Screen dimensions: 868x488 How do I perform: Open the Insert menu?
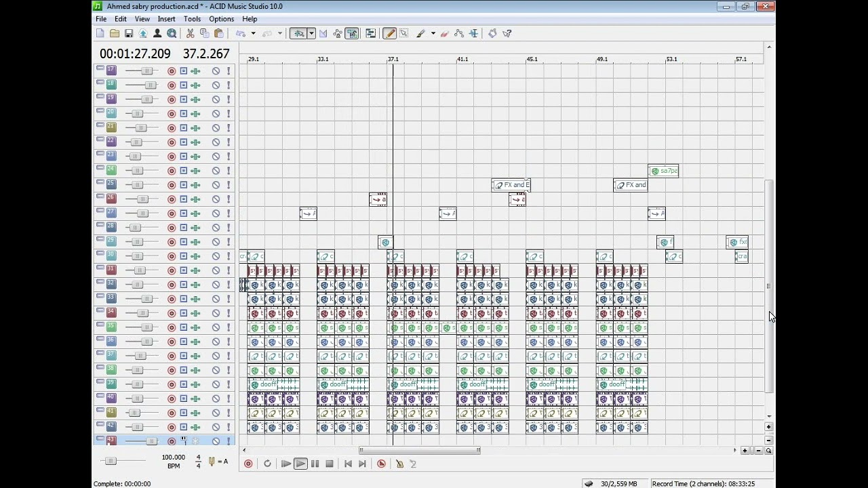(x=166, y=19)
